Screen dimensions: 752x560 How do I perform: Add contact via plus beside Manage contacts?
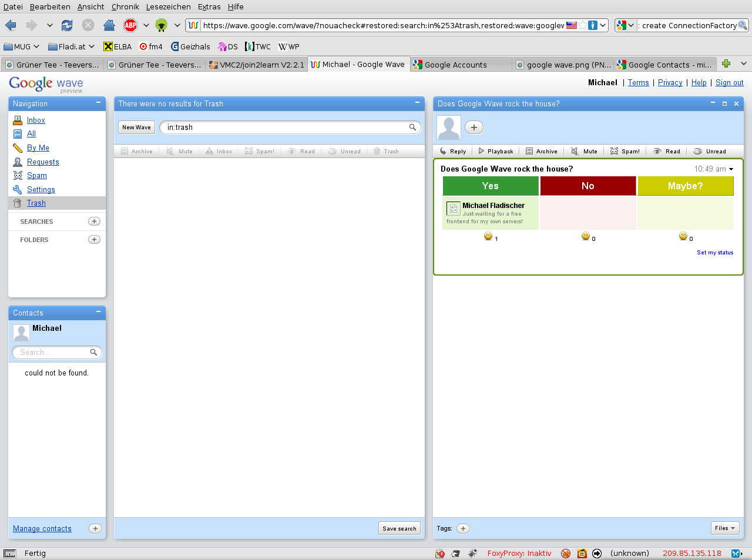pos(95,528)
